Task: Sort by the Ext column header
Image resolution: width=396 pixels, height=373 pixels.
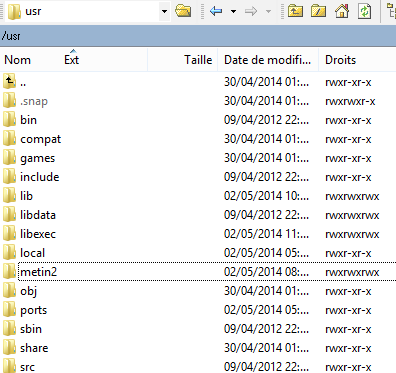Action: [72, 60]
